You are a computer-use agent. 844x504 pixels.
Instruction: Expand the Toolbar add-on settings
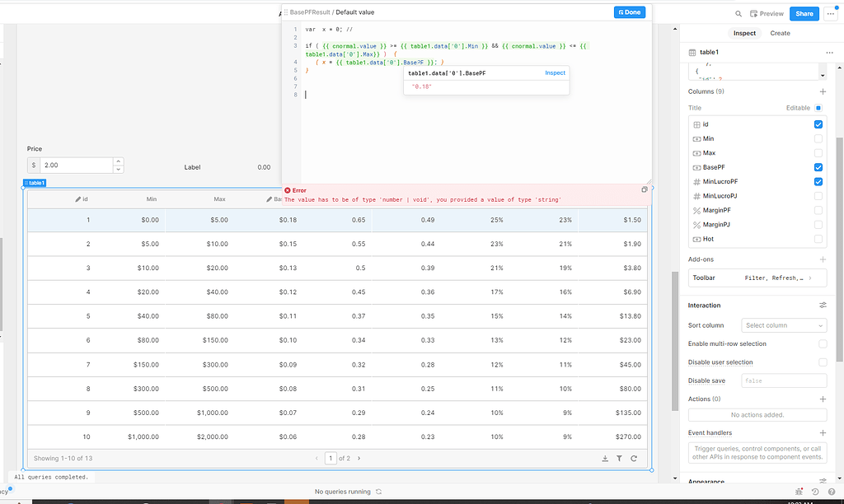tap(809, 278)
